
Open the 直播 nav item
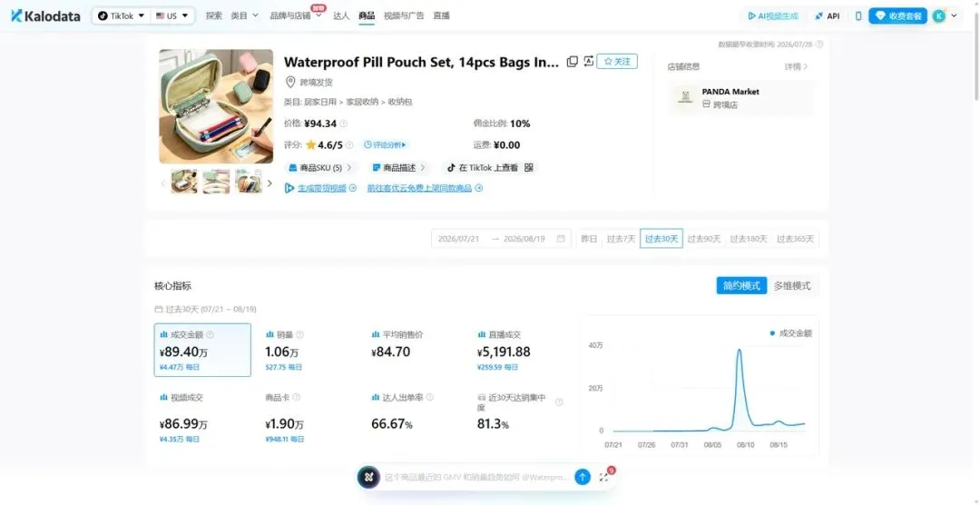[x=441, y=16]
